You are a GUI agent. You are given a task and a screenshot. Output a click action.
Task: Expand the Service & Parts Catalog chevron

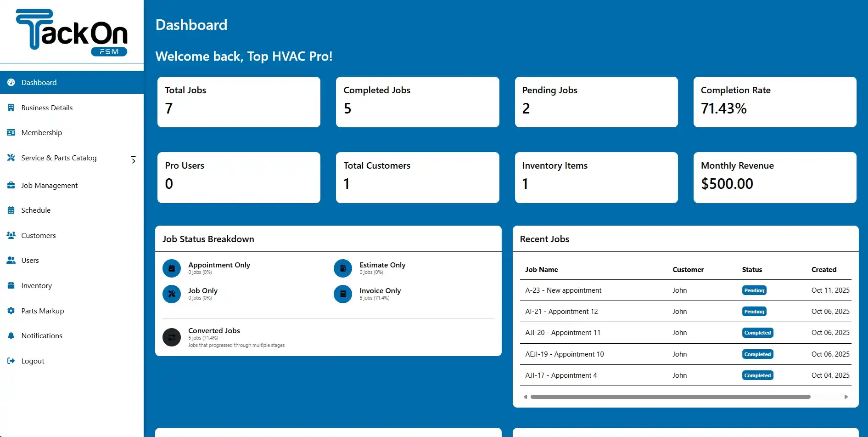[x=133, y=159]
